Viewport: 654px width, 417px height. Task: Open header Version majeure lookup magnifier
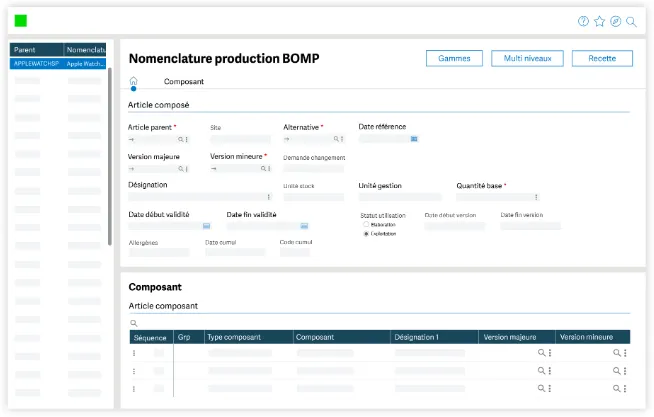tap(181, 168)
